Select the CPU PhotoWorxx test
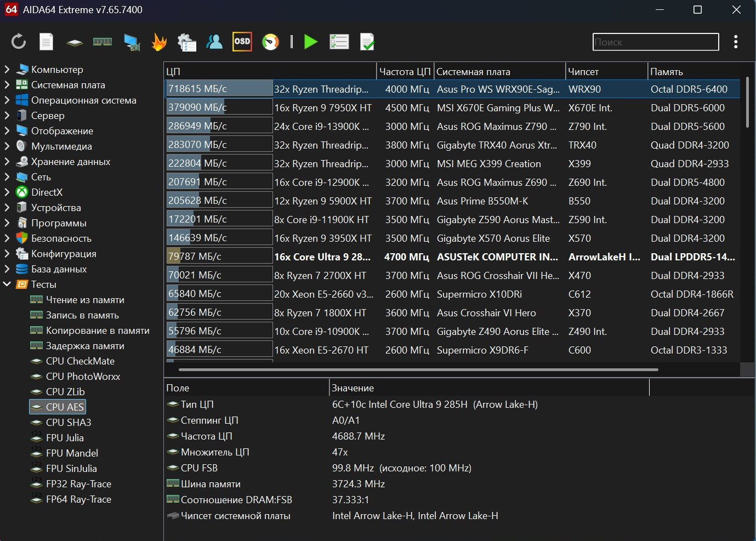Image resolution: width=756 pixels, height=541 pixels. tap(83, 377)
